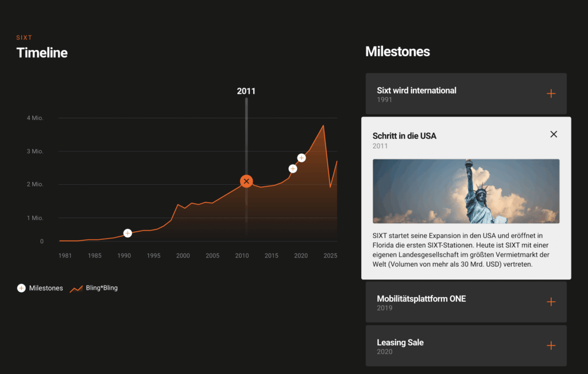Click the Mobilitätsplattform ONE title

421,298
